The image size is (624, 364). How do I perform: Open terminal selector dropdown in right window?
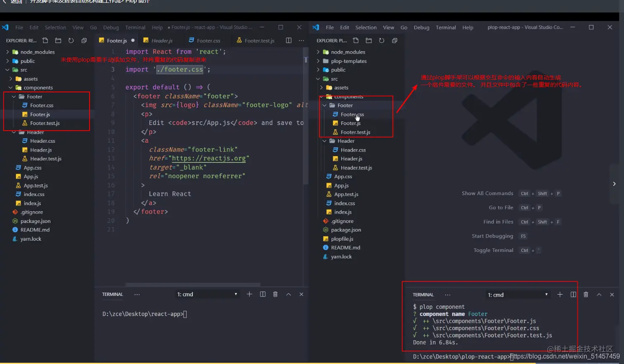pos(518,295)
